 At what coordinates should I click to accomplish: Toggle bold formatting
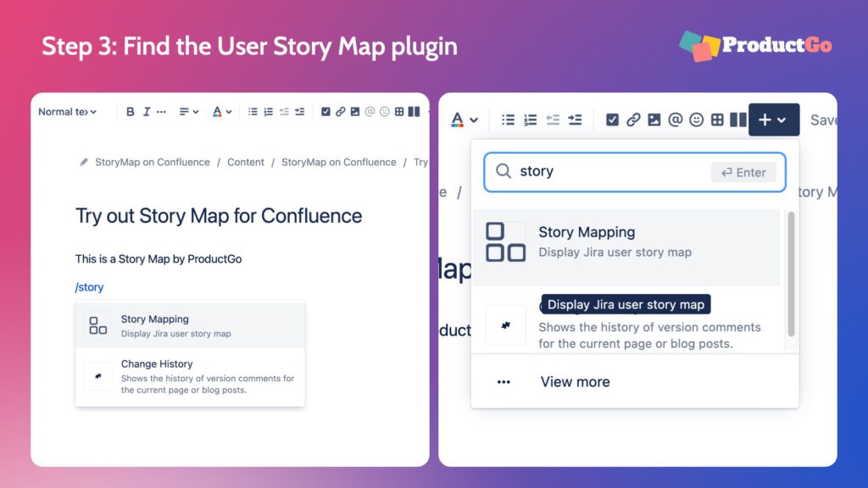(x=130, y=111)
